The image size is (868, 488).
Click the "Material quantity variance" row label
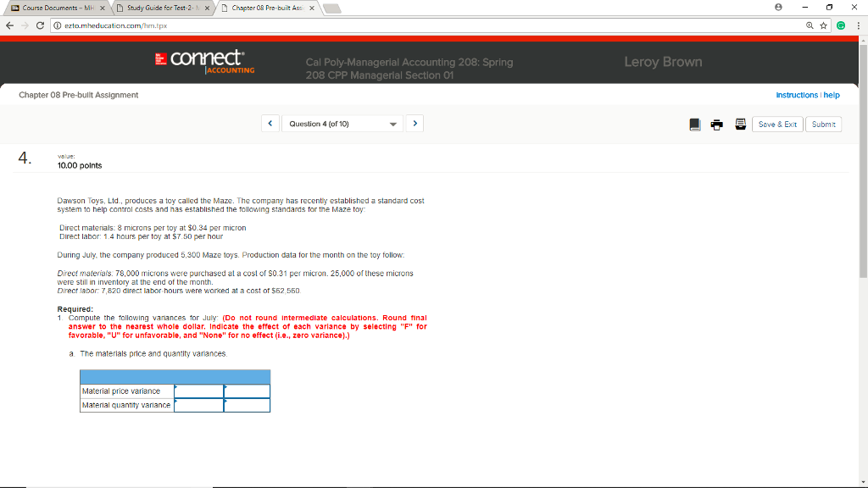126,405
